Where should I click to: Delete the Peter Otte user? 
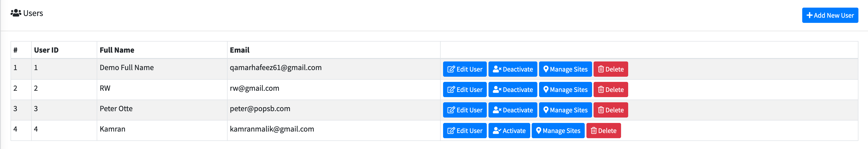pyautogui.click(x=610, y=110)
